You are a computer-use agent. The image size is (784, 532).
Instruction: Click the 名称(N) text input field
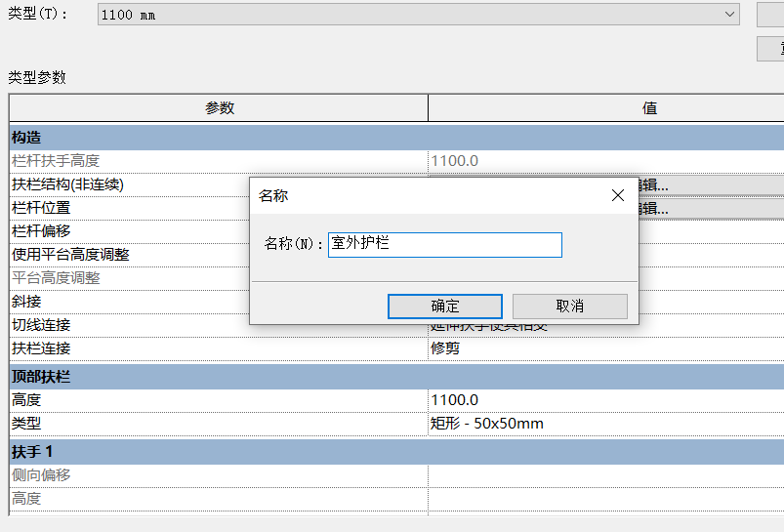pyautogui.click(x=444, y=244)
